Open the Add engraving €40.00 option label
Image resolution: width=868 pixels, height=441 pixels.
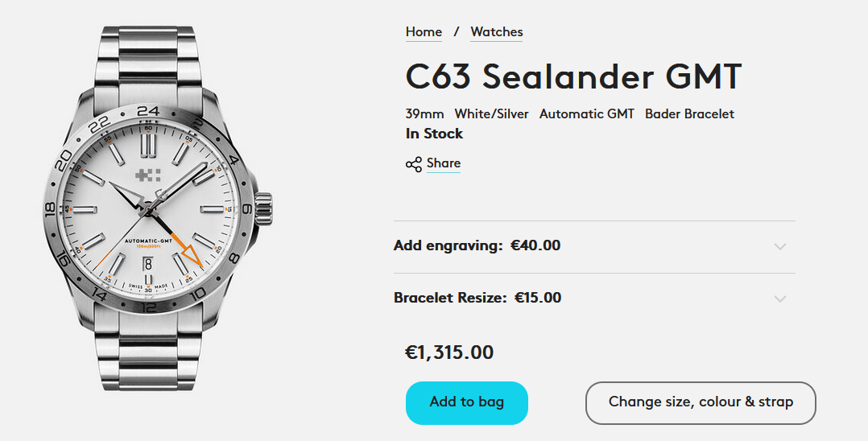point(477,245)
